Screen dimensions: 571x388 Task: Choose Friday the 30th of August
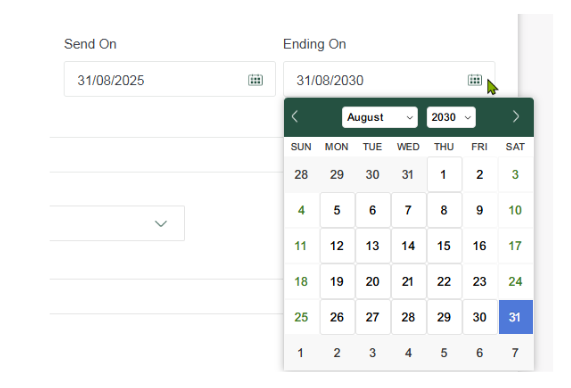point(480,317)
